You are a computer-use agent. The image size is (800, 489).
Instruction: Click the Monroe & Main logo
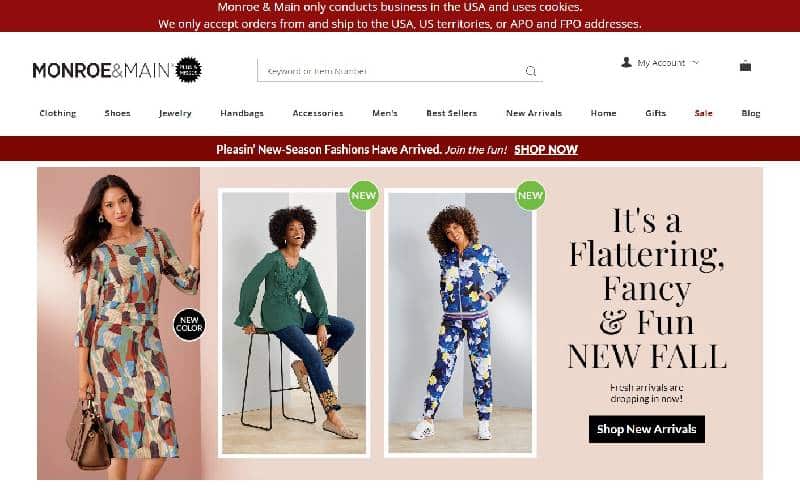pos(103,70)
